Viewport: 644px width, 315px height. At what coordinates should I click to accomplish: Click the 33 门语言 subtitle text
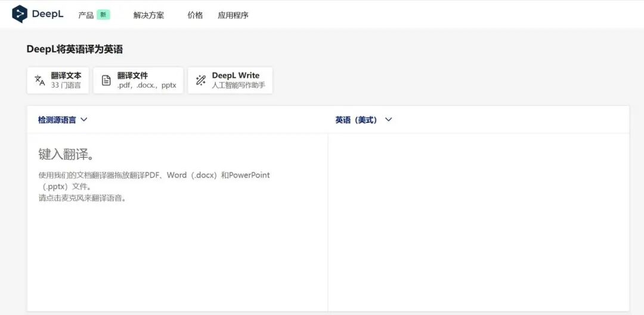66,85
